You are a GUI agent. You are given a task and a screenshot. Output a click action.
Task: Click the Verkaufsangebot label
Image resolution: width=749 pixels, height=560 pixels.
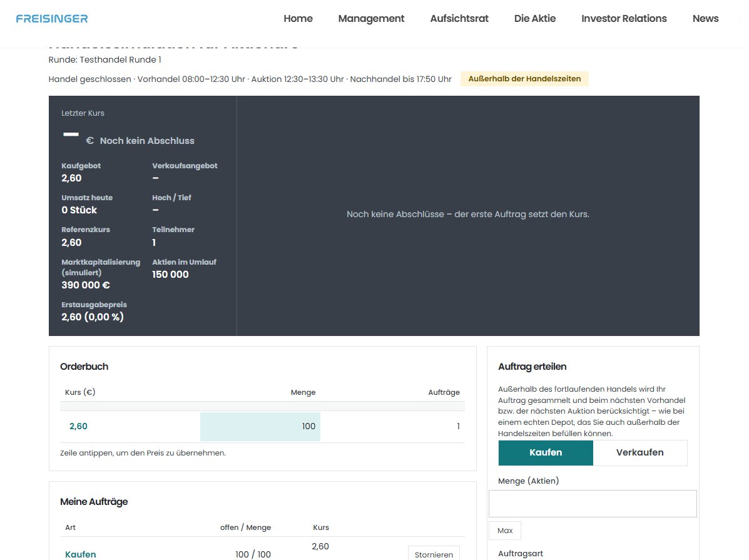point(185,166)
